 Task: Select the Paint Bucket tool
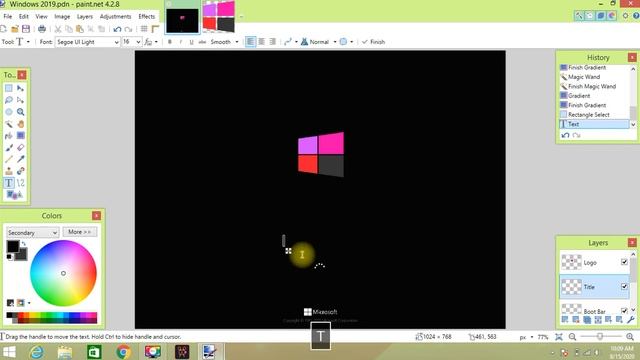[9, 136]
